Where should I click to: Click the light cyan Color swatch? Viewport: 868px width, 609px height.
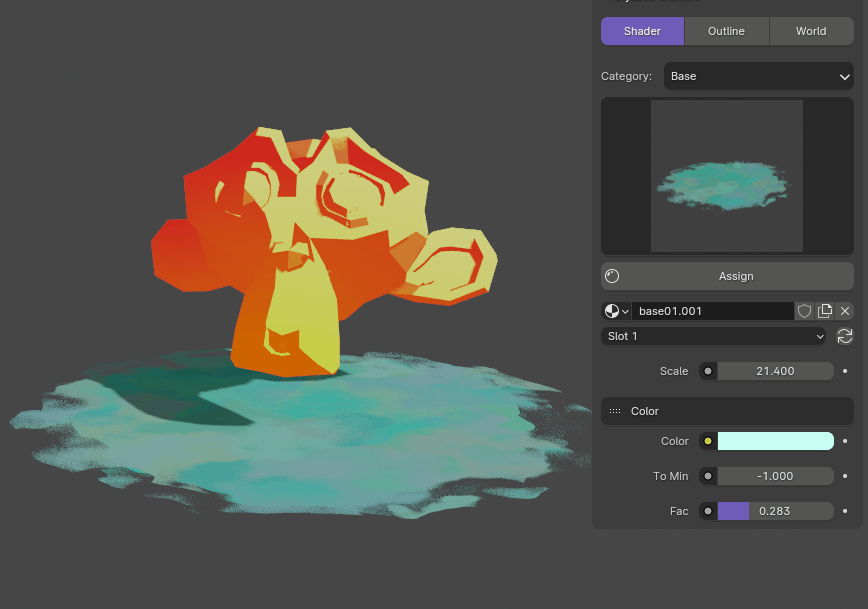(x=775, y=441)
